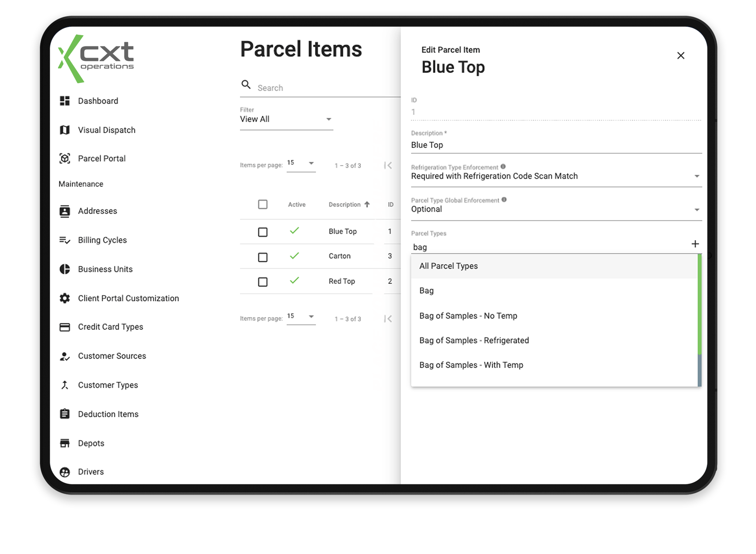Click the Deduction Items clipboard icon
Screen dimensions: 756x554
(65, 414)
